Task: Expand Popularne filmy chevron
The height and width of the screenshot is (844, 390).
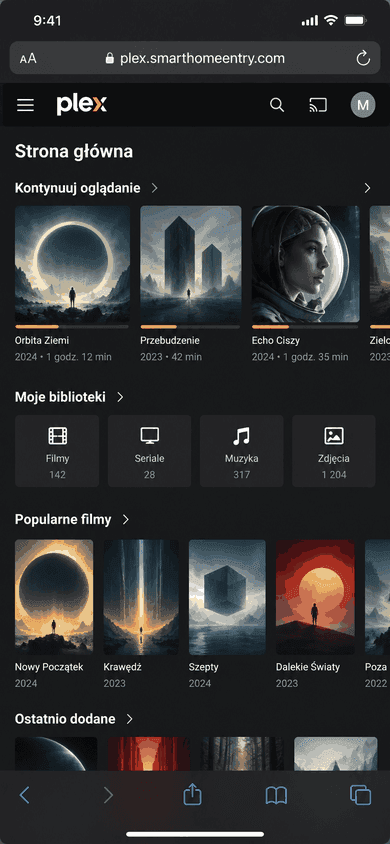Action: pyautogui.click(x=125, y=519)
